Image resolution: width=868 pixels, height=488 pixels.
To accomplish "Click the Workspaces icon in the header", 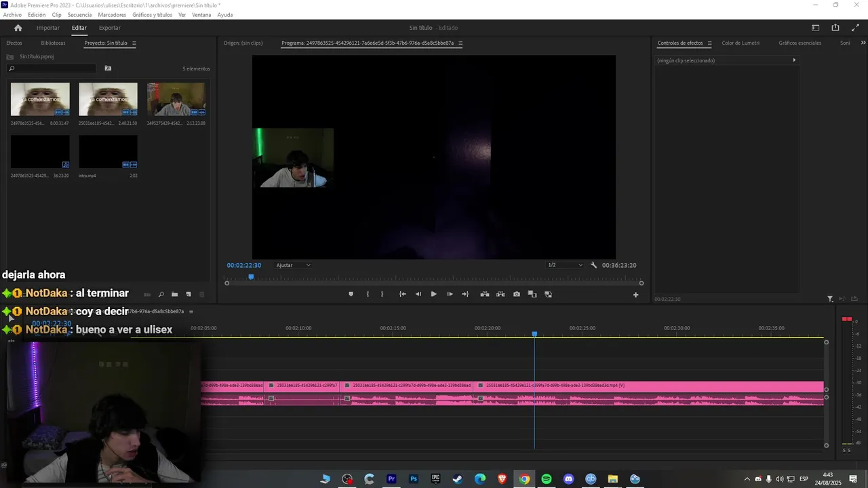I will 816,28.
